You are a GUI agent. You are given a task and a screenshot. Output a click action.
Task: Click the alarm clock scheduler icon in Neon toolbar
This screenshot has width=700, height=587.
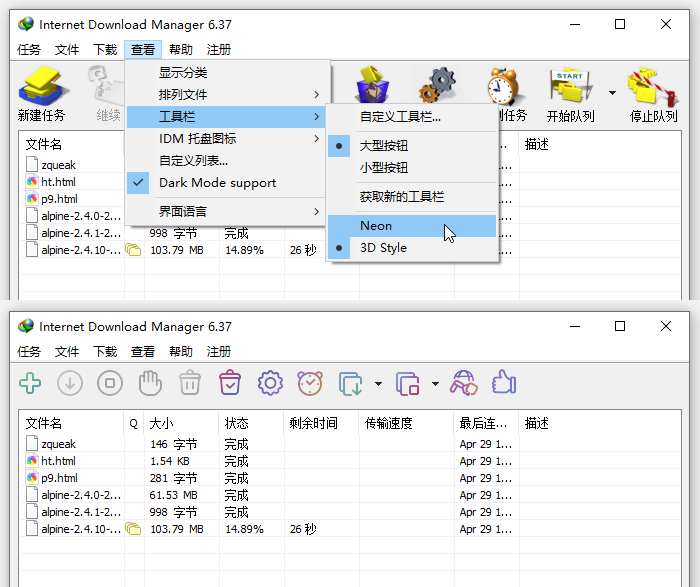pyautogui.click(x=310, y=383)
